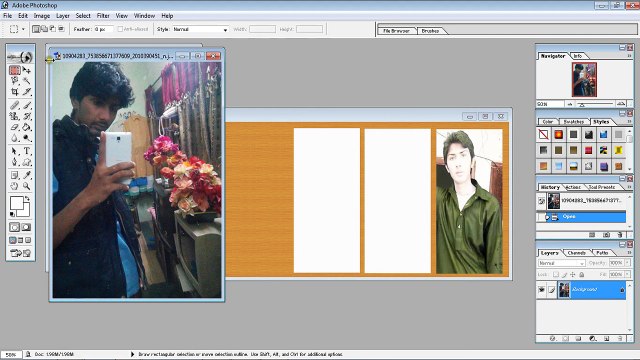Select the Magic Wand tool
Screen dimensions: 640x360
27,81
